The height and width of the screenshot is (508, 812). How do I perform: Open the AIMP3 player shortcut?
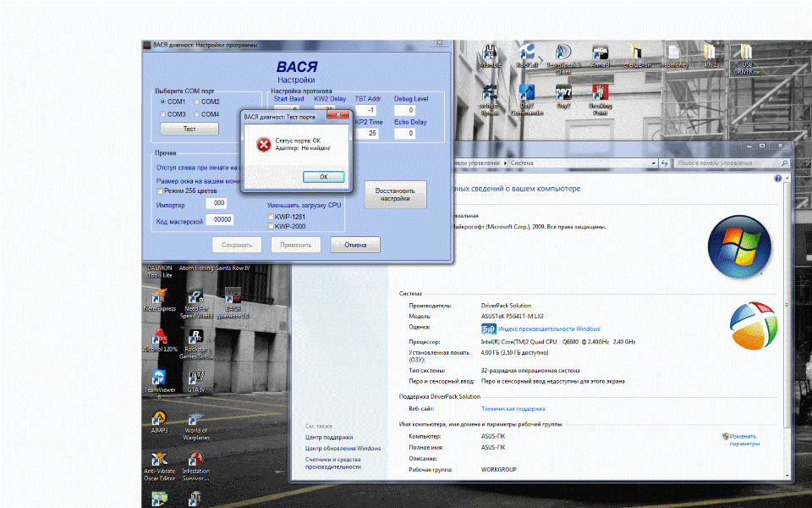point(159,418)
